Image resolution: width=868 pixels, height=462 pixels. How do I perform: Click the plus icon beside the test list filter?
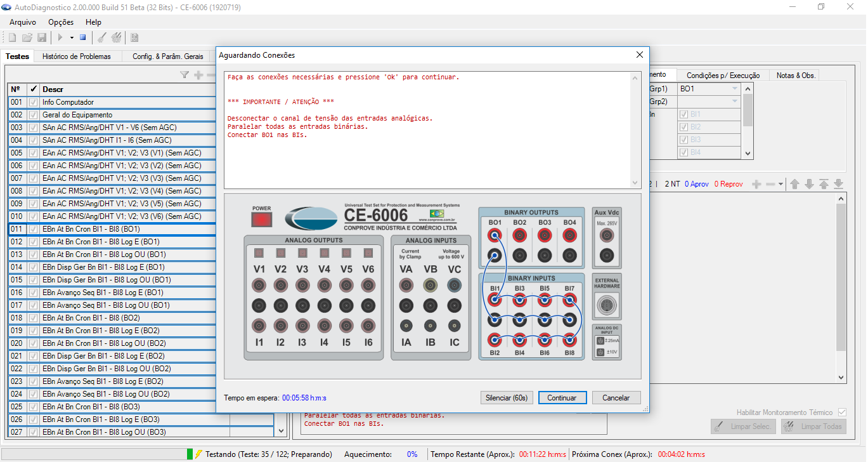point(198,75)
